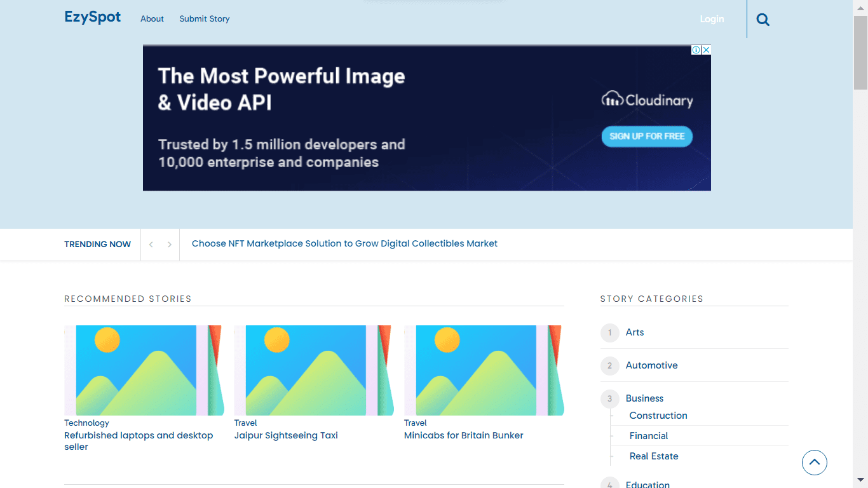Click SIGN UP FOR FREE ad button
This screenshot has width=868, height=488.
[x=647, y=136]
